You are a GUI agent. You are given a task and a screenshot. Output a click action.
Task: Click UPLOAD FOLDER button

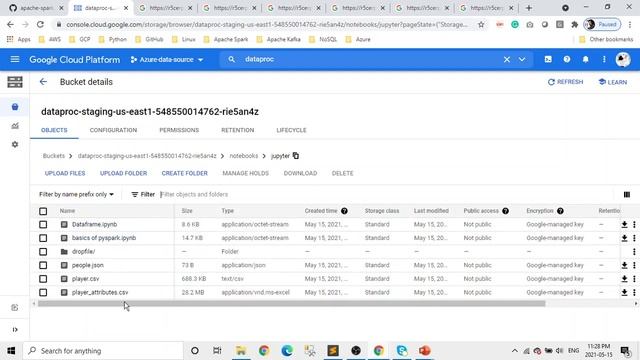pyautogui.click(x=123, y=173)
